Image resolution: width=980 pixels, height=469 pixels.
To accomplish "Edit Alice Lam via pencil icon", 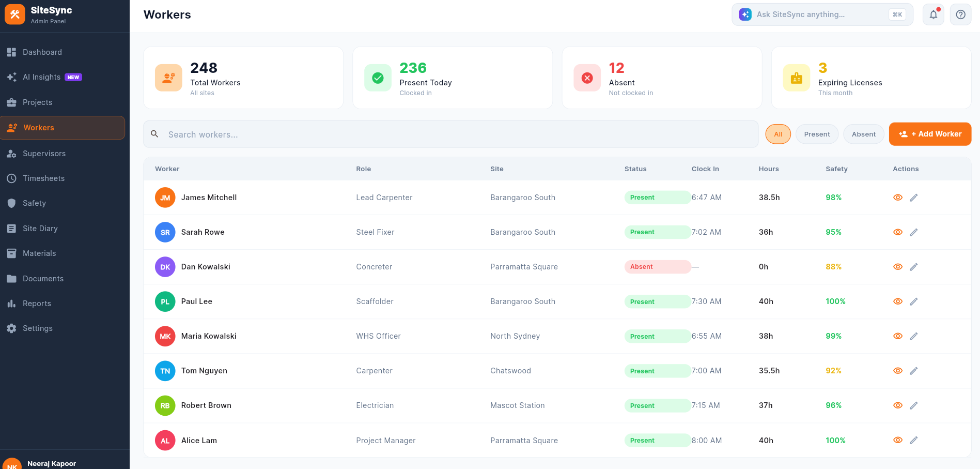I will (914, 440).
